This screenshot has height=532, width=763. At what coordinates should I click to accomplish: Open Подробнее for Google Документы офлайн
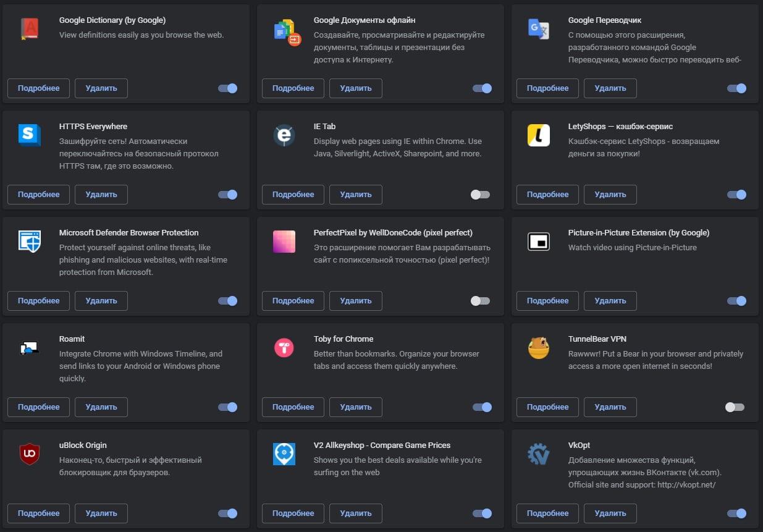[293, 88]
